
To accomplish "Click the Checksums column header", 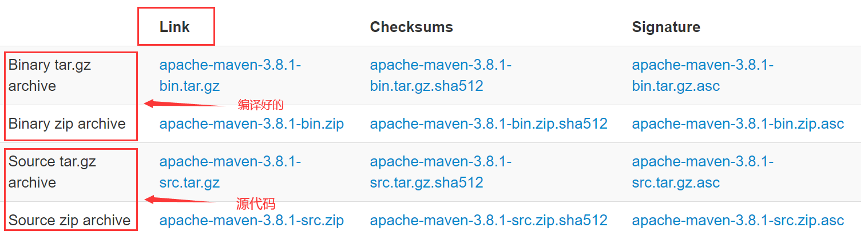I will (x=411, y=27).
